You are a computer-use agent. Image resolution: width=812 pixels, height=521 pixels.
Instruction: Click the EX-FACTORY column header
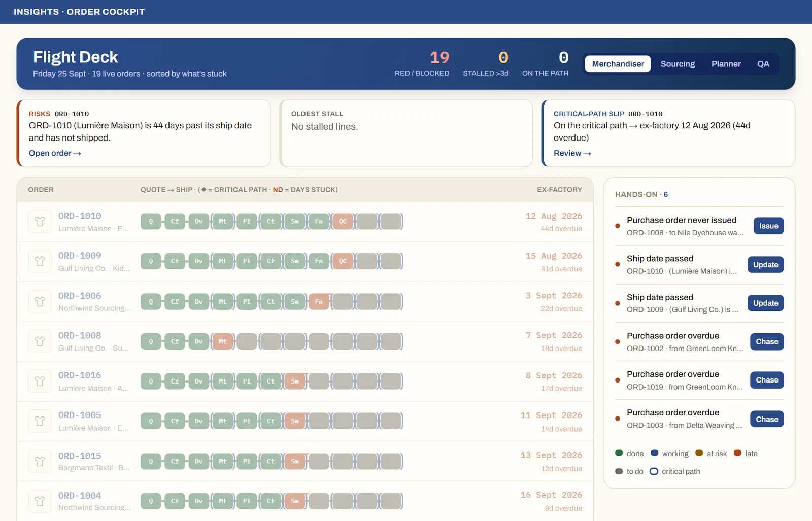coord(560,190)
